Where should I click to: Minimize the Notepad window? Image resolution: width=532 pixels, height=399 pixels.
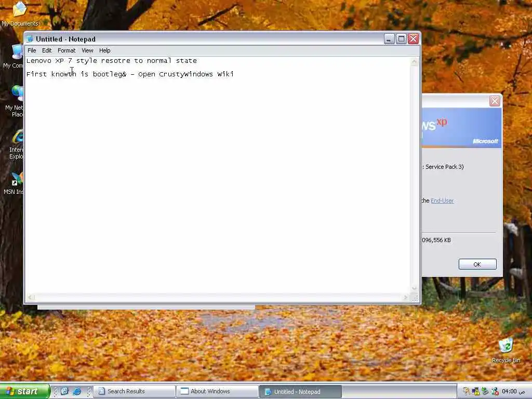[x=389, y=39]
